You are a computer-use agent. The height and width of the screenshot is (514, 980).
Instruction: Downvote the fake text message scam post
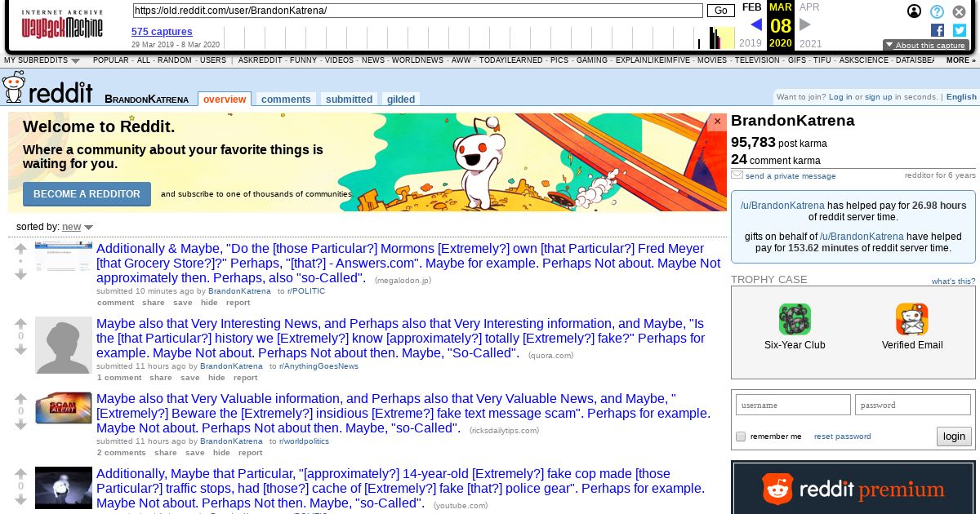point(21,425)
